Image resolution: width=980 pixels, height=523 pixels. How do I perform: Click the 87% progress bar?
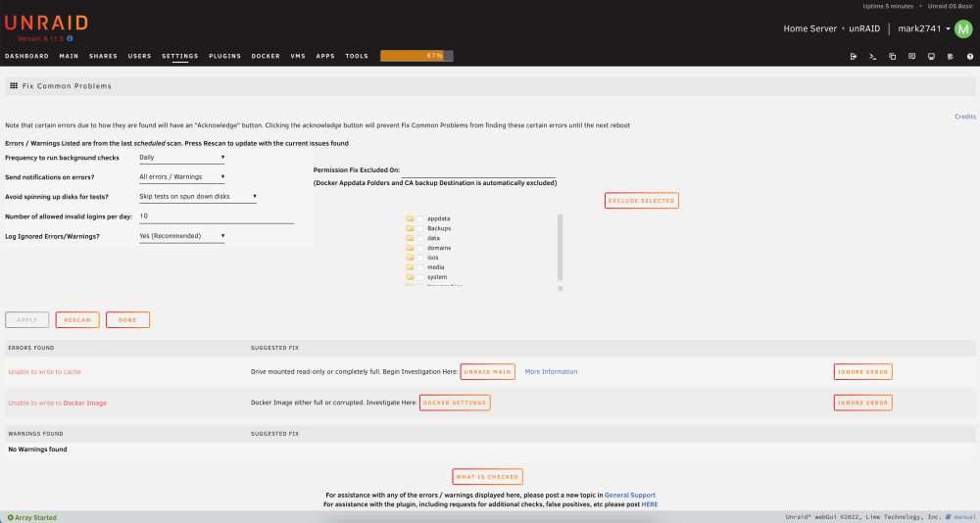click(x=416, y=56)
